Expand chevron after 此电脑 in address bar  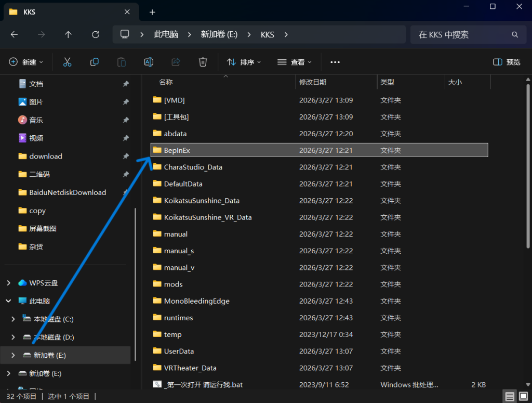189,34
